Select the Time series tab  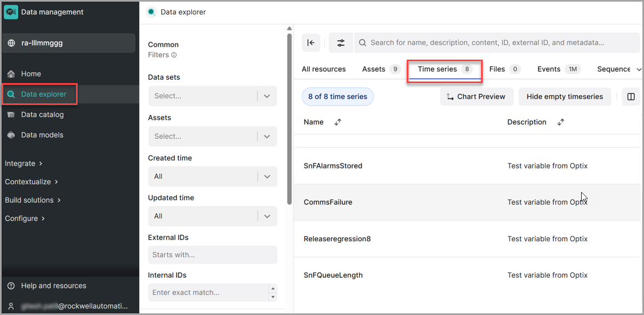click(445, 69)
